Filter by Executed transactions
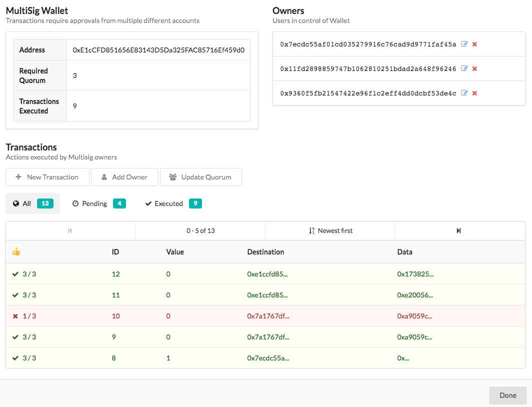This screenshot has height=407, width=532. tap(173, 203)
